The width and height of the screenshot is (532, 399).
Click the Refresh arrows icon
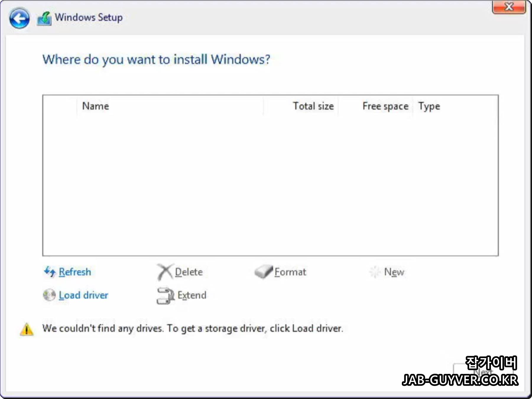[50, 271]
